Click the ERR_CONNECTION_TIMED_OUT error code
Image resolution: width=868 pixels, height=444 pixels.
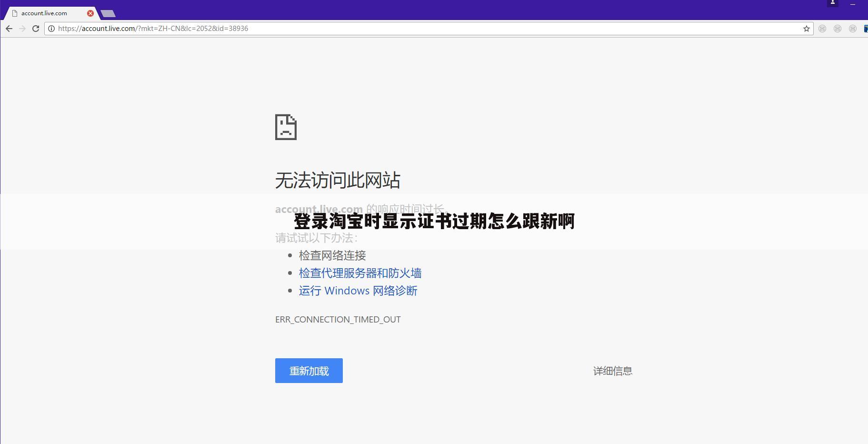click(338, 320)
